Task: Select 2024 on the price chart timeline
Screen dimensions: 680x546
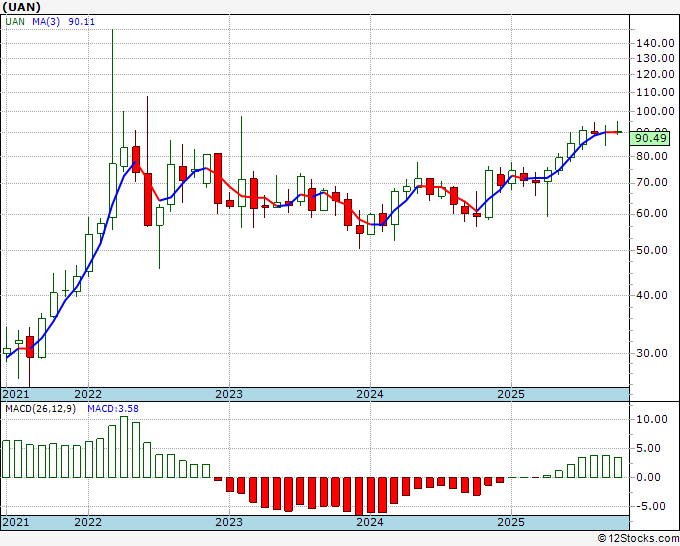Action: (370, 394)
